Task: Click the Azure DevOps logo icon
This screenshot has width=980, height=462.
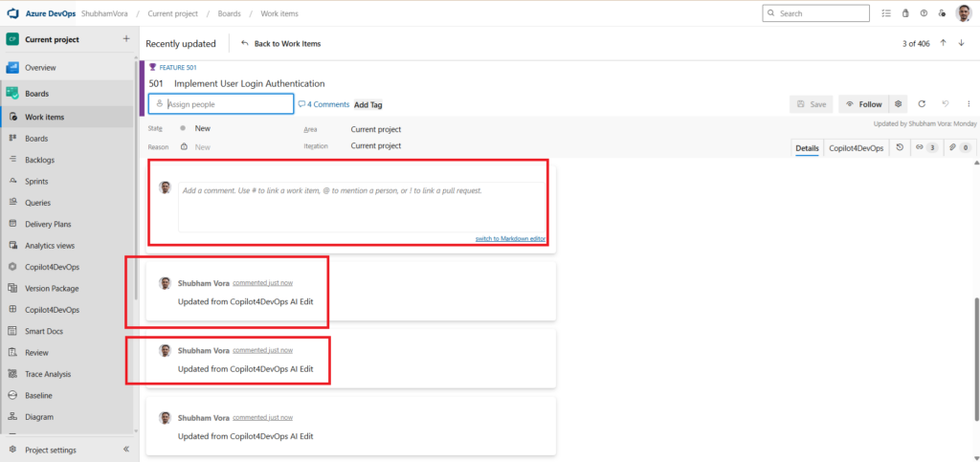Action: pyautogui.click(x=13, y=13)
